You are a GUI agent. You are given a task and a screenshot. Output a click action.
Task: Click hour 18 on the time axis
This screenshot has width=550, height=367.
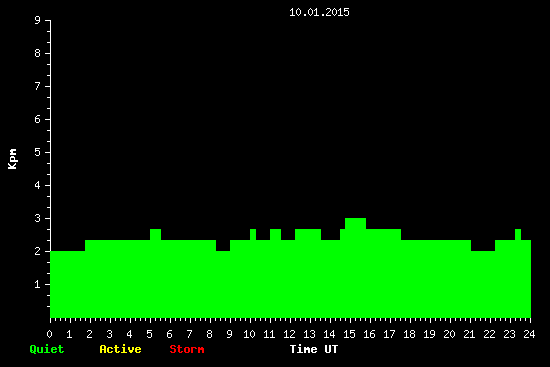point(409,334)
